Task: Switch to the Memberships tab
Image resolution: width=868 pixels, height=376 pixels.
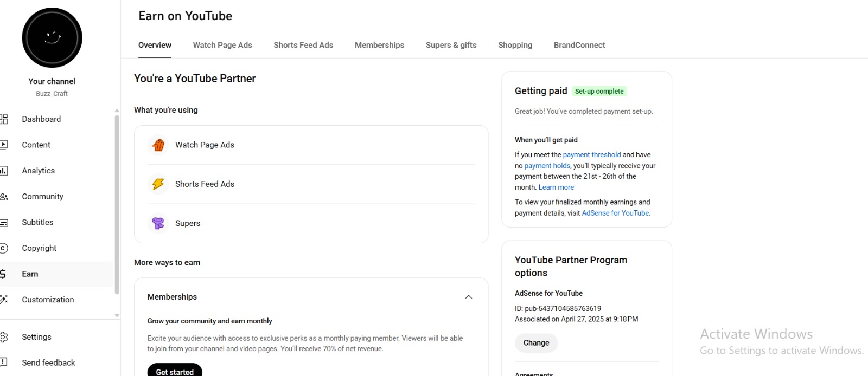Action: (x=379, y=45)
